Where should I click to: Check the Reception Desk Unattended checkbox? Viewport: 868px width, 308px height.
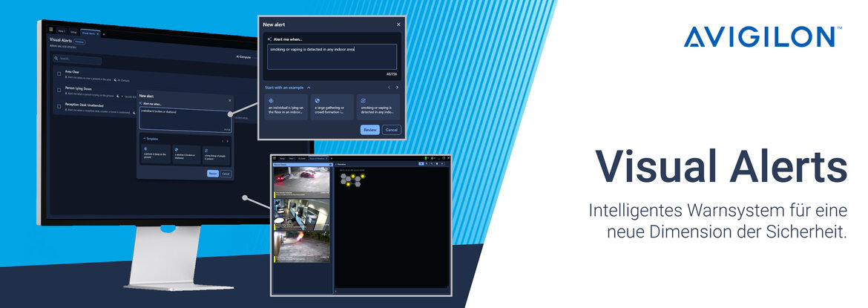coord(59,106)
